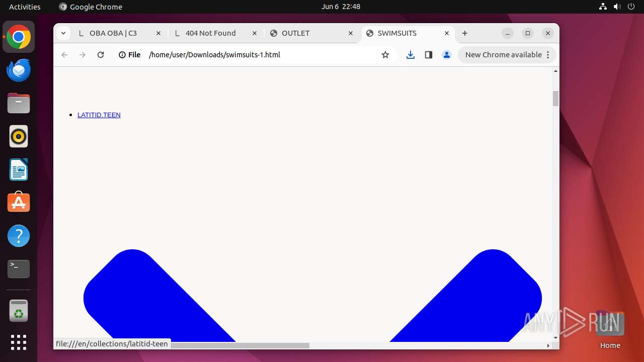The width and height of the screenshot is (644, 362).
Task: Open the LATITID.TEEN link
Action: click(99, 115)
